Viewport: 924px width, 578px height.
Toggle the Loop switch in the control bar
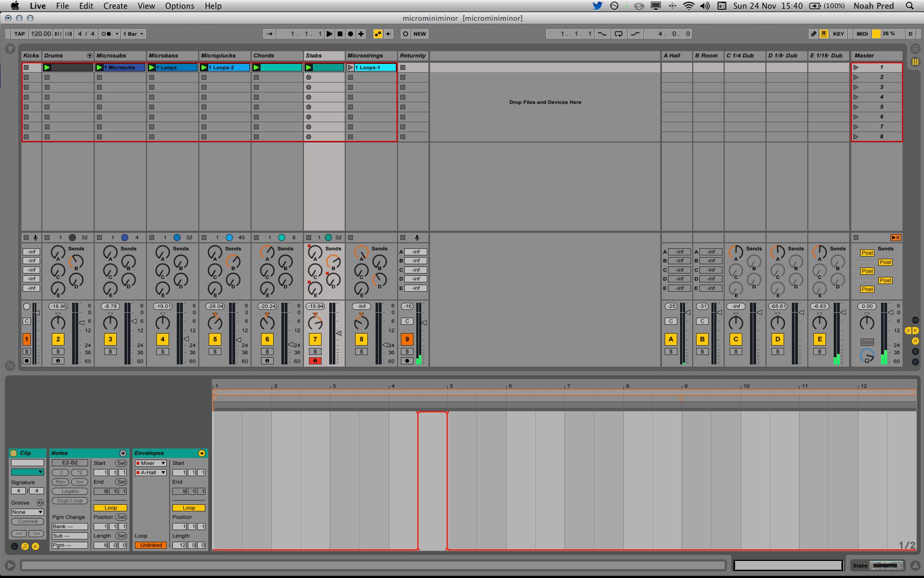pos(618,34)
